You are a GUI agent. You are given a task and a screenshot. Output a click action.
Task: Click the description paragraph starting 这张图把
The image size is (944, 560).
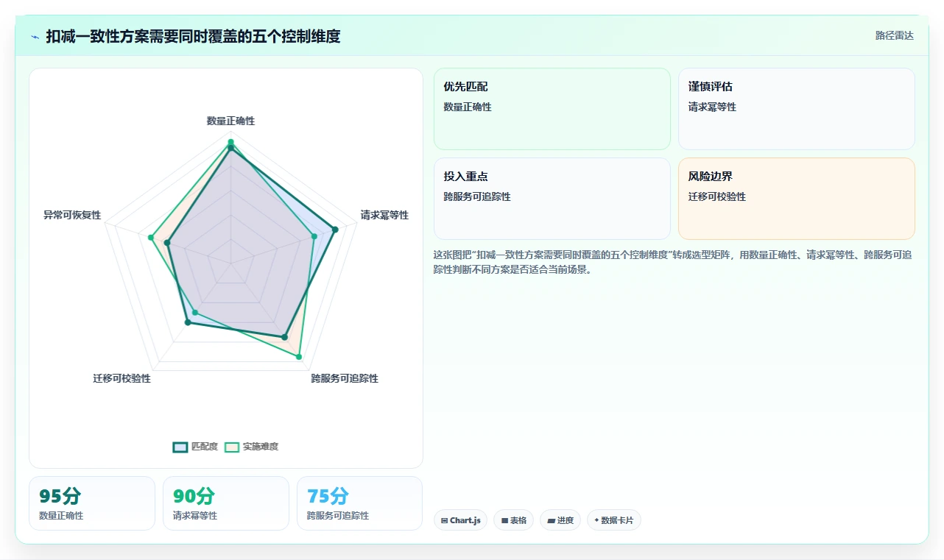pyautogui.click(x=673, y=262)
